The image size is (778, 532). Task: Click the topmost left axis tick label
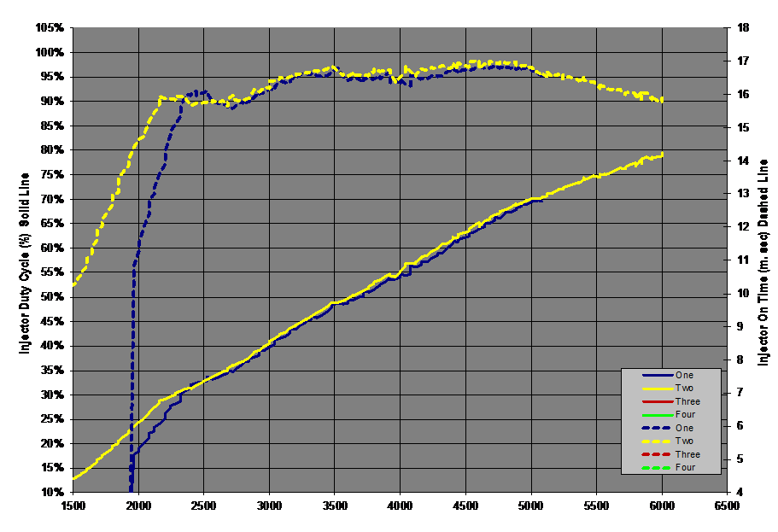51,28
